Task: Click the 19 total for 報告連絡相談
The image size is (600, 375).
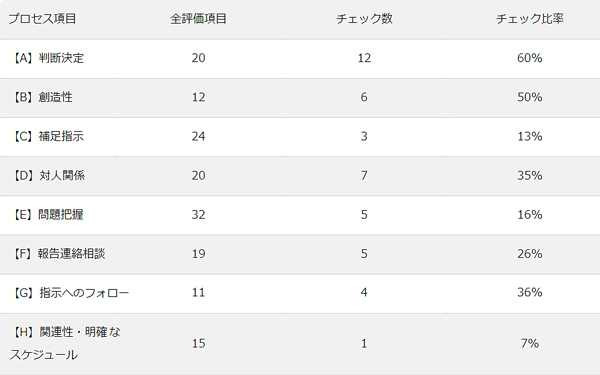Action: pos(198,254)
